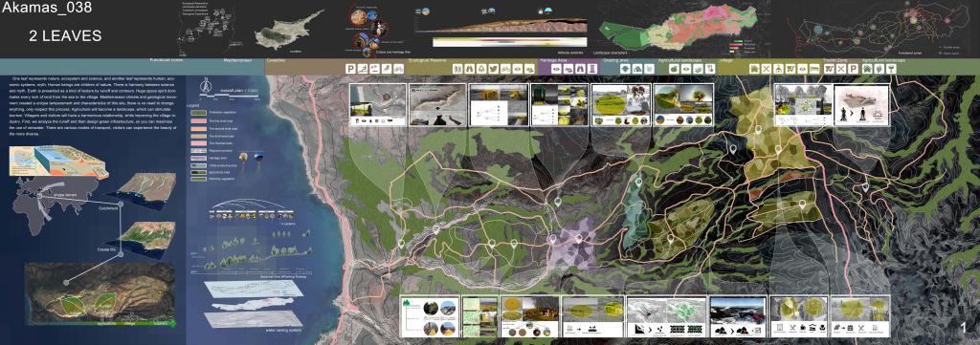Click the eye icon in the purple Heritage Area
The width and height of the screenshot is (980, 345).
click(556, 69)
